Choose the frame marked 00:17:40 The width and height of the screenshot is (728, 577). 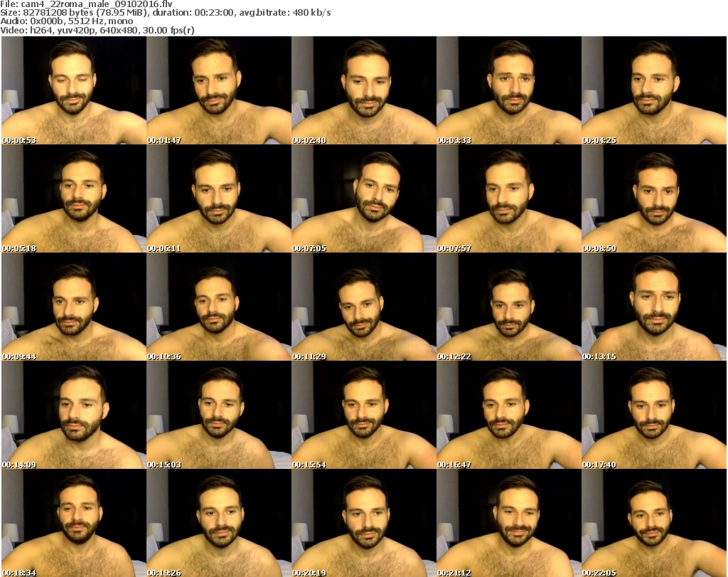click(654, 415)
